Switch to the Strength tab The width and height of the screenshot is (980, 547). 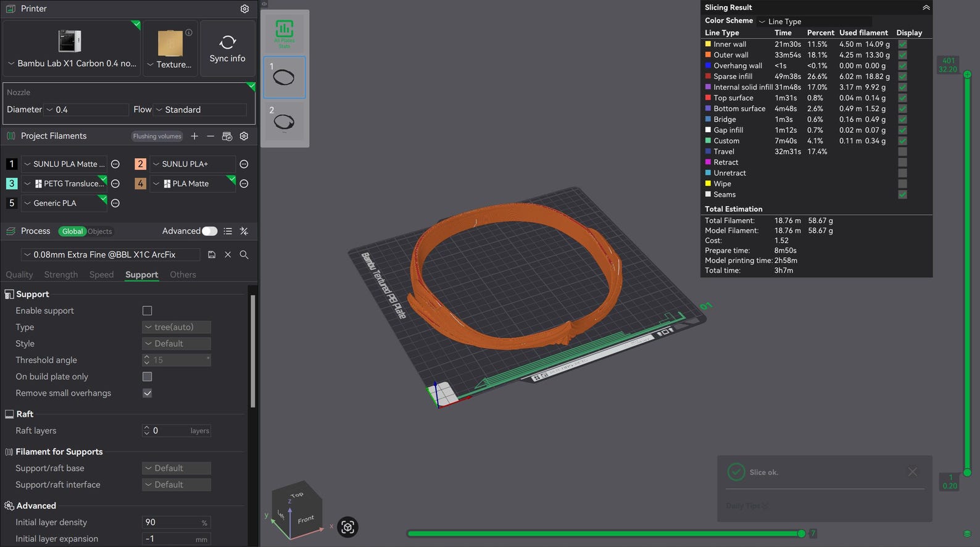(x=61, y=275)
